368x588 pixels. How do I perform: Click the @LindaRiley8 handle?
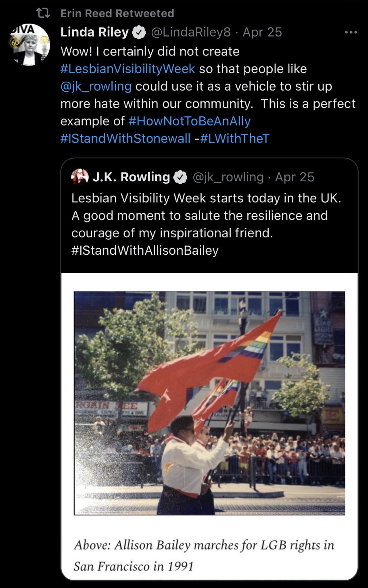click(191, 32)
